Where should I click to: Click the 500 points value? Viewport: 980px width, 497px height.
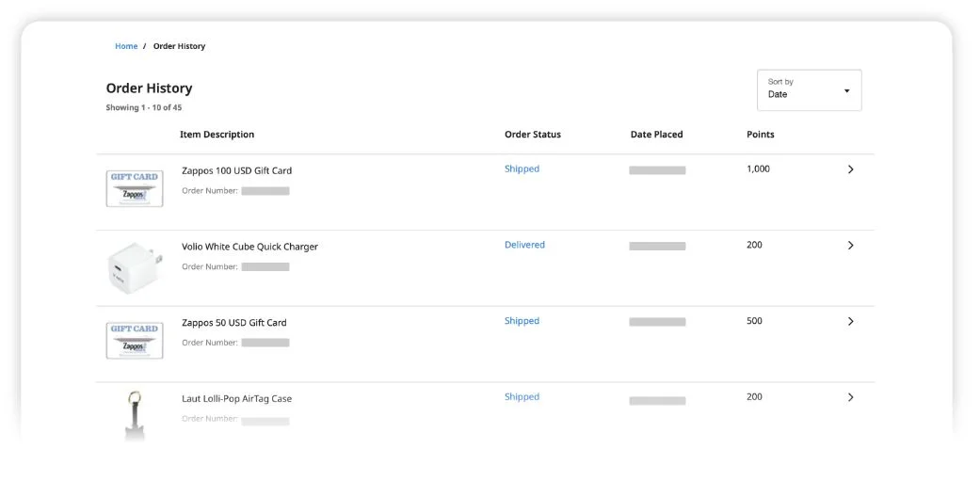pyautogui.click(x=754, y=321)
